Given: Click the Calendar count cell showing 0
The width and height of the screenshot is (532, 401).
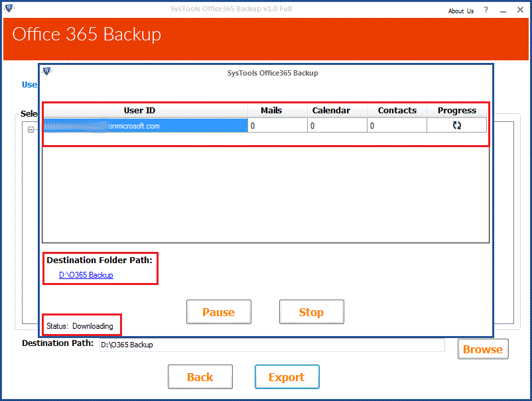Looking at the screenshot, I should pyautogui.click(x=337, y=126).
